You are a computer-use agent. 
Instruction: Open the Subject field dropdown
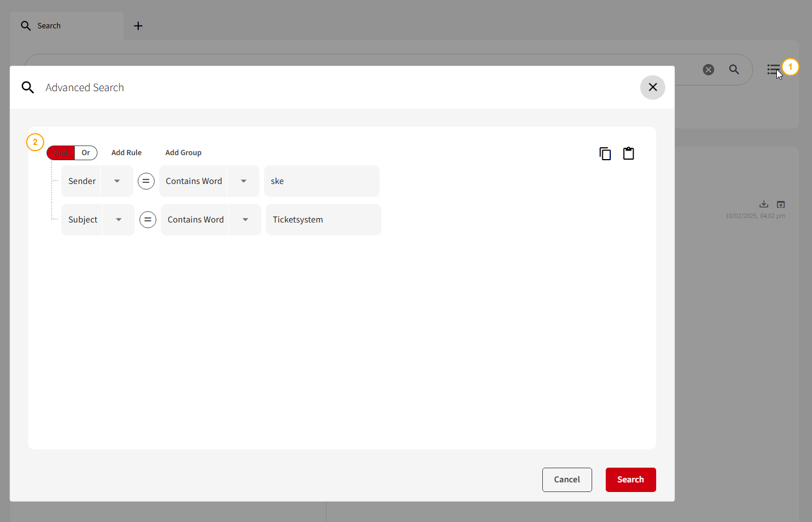[118, 219]
